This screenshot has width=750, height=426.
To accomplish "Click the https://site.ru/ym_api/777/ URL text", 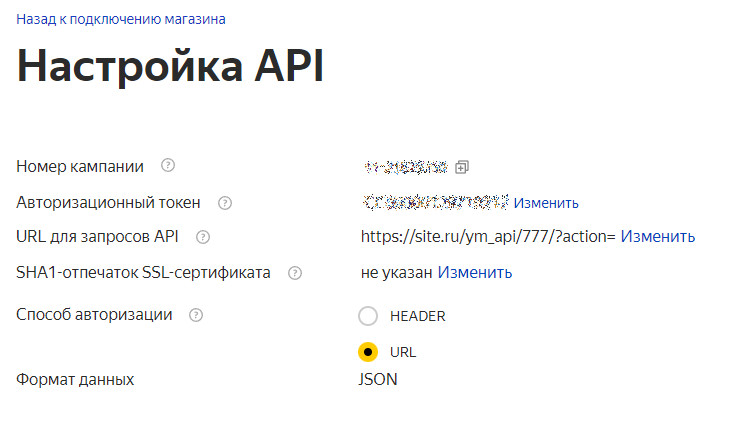I will (x=488, y=237).
